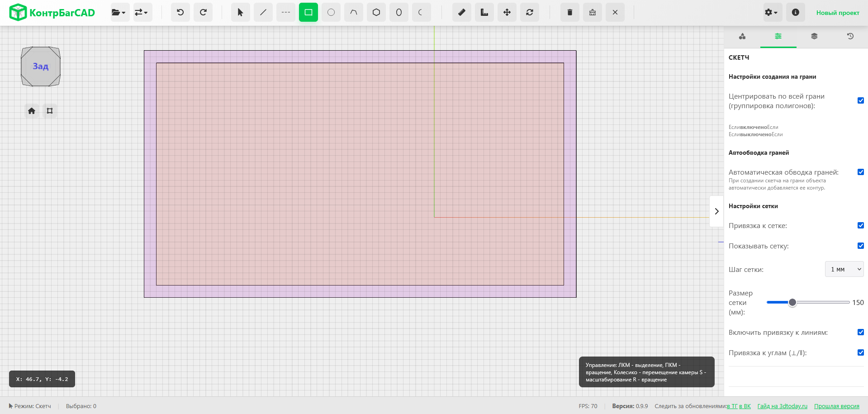Screen dimensions: 868x414
Task: Click the fit-to-frame view icon
Action: [50, 111]
